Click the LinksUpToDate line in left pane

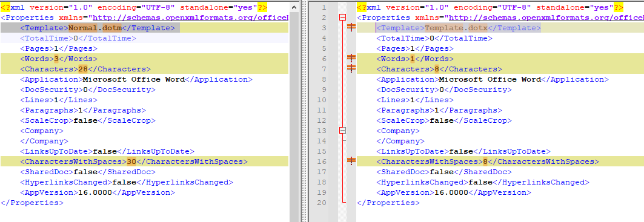[107, 151]
